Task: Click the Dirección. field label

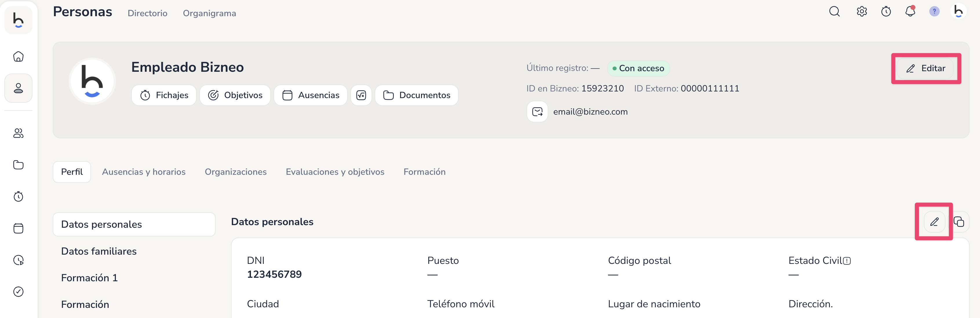Action: (x=810, y=304)
